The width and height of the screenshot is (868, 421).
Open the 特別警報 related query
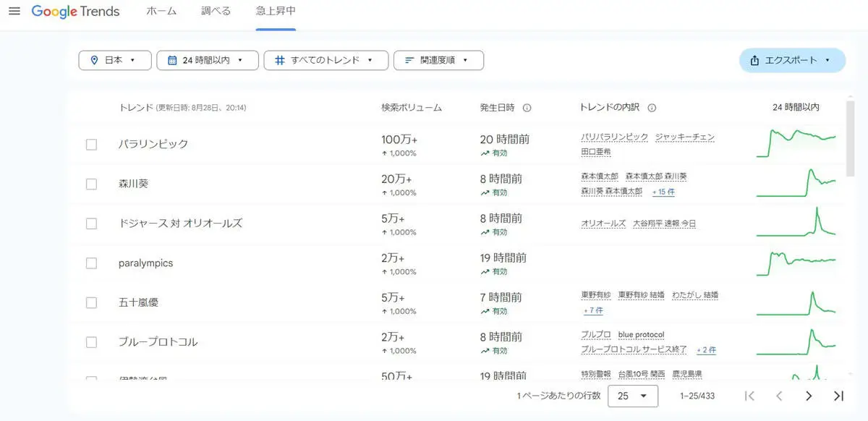point(596,374)
